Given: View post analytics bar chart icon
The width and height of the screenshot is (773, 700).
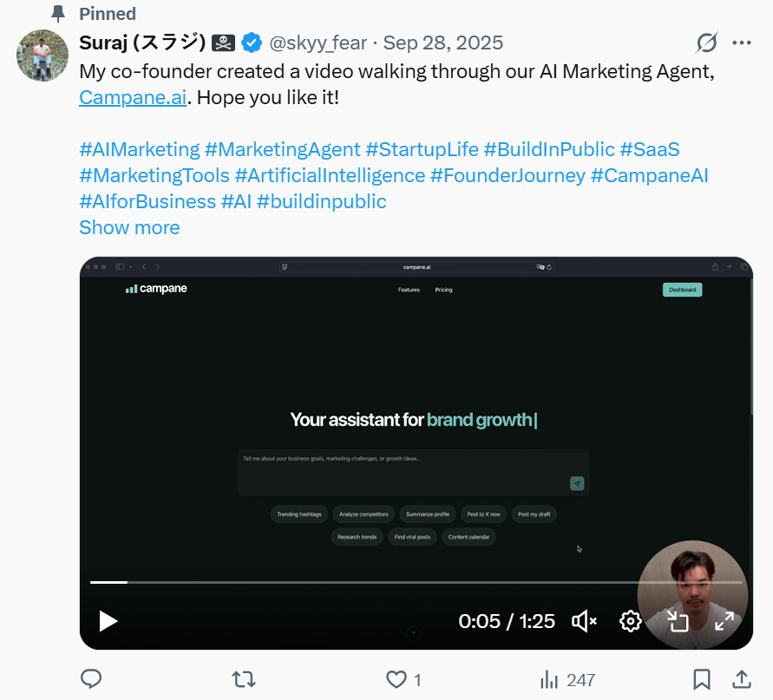Looking at the screenshot, I should (549, 679).
